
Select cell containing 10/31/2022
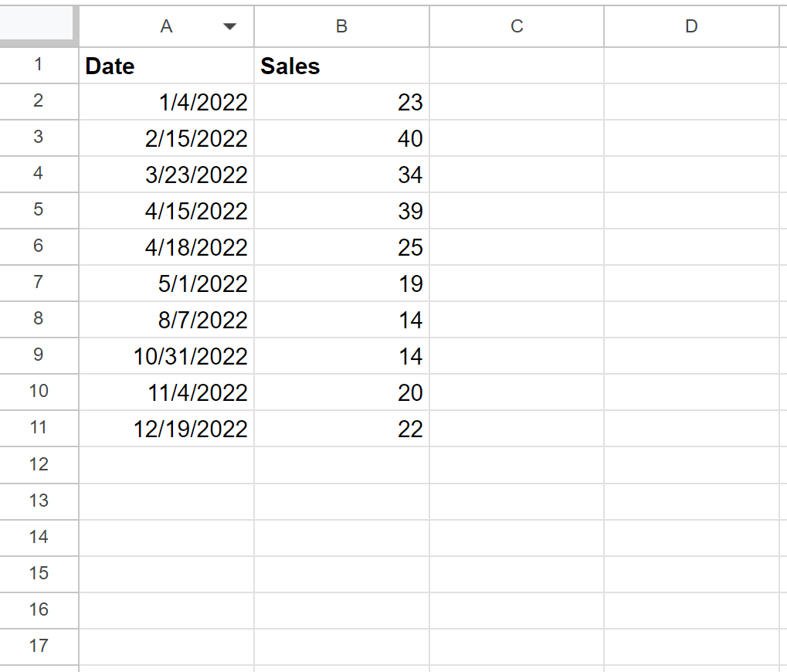[167, 356]
